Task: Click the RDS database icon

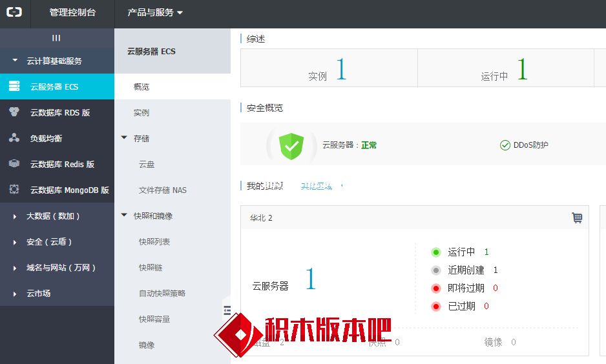Action: click(x=14, y=112)
